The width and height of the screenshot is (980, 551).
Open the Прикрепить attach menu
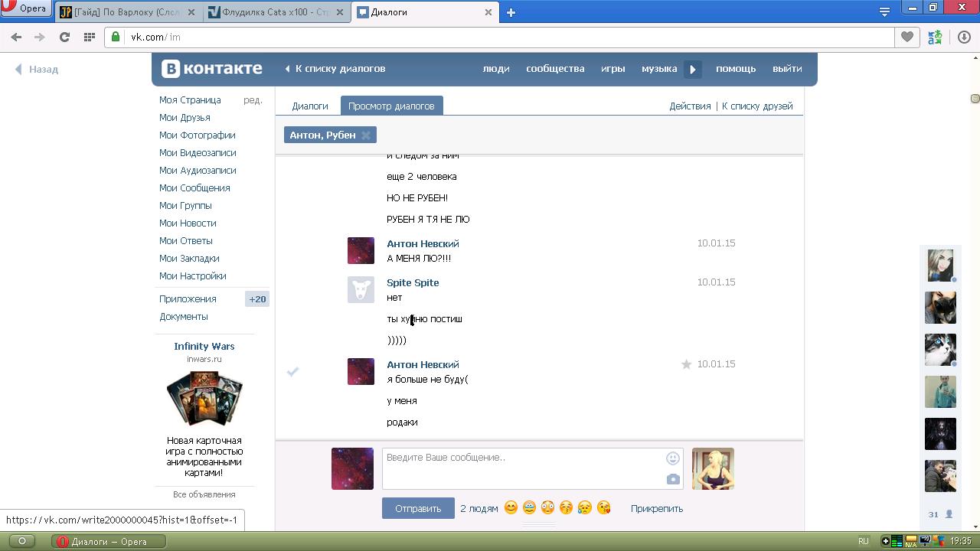point(657,508)
